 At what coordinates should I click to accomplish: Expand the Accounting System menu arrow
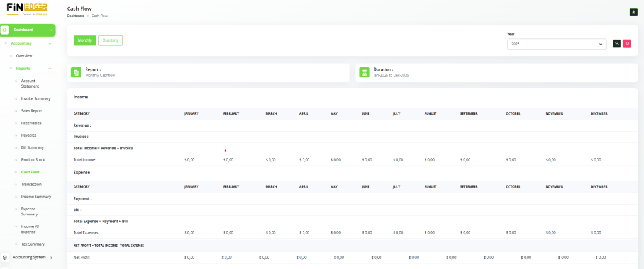pyautogui.click(x=51, y=258)
